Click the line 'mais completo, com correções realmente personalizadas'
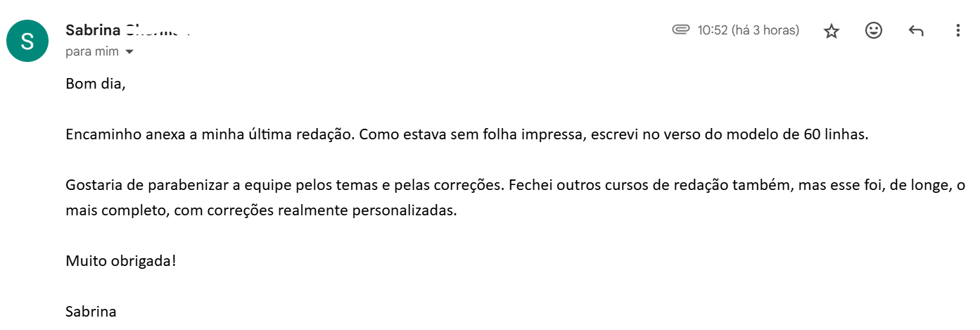 [261, 210]
